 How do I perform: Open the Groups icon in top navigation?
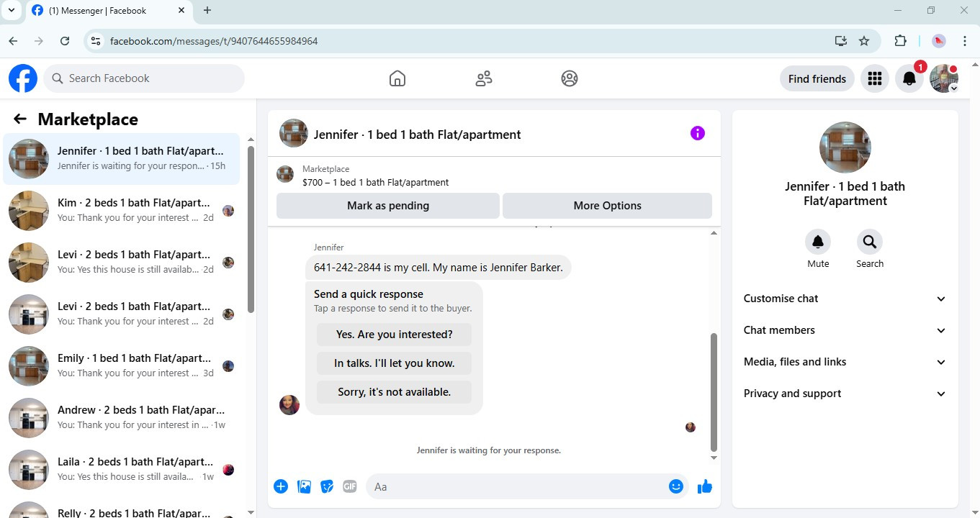(570, 78)
